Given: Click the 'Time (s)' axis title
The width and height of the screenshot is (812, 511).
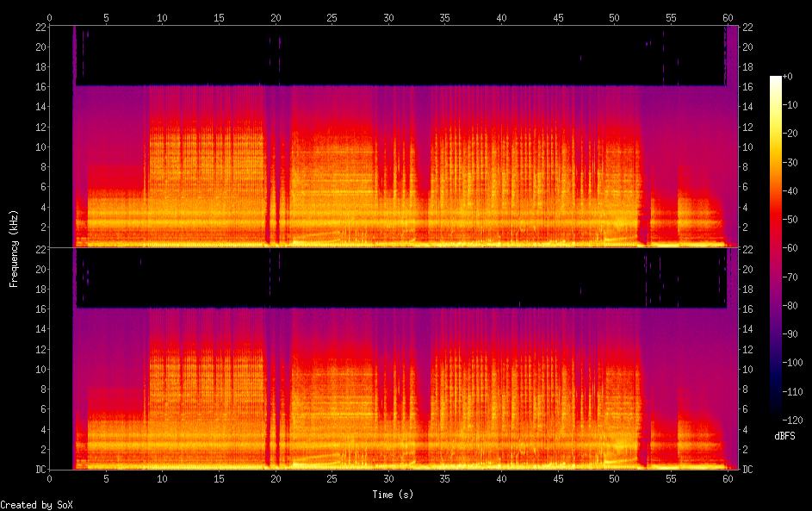Looking at the screenshot, I should pyautogui.click(x=393, y=495).
